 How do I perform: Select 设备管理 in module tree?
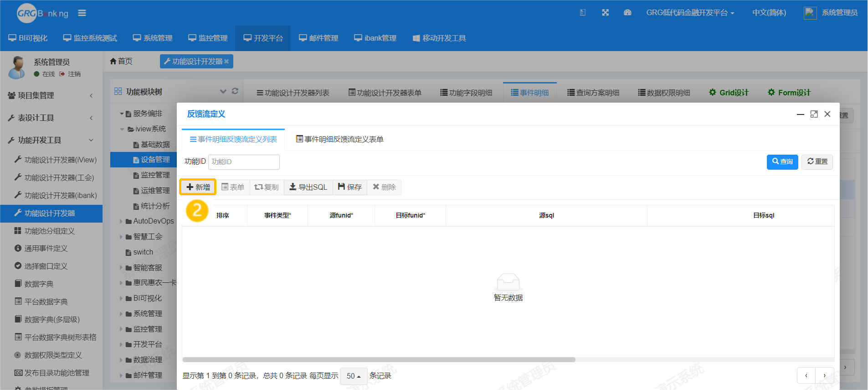152,160
